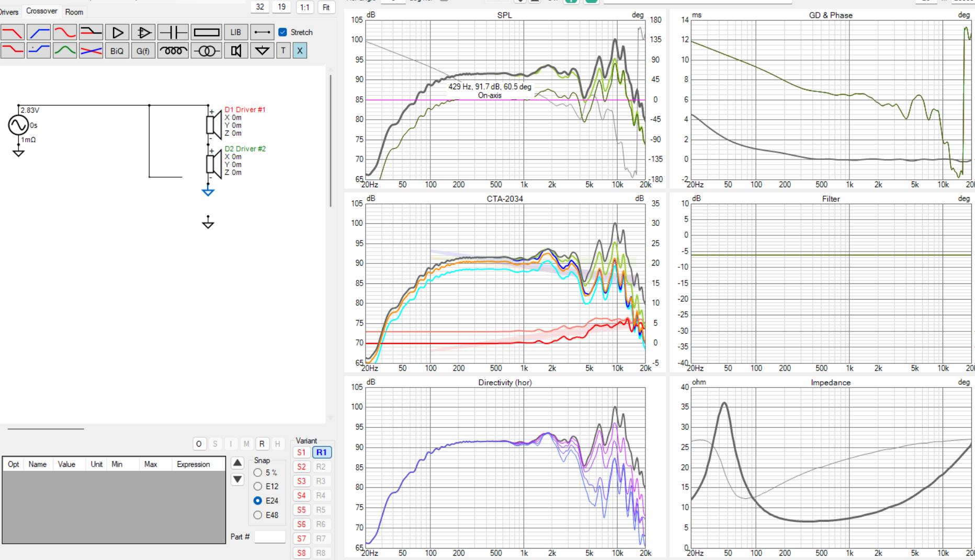
Task: Select variant S3
Action: coord(301,481)
